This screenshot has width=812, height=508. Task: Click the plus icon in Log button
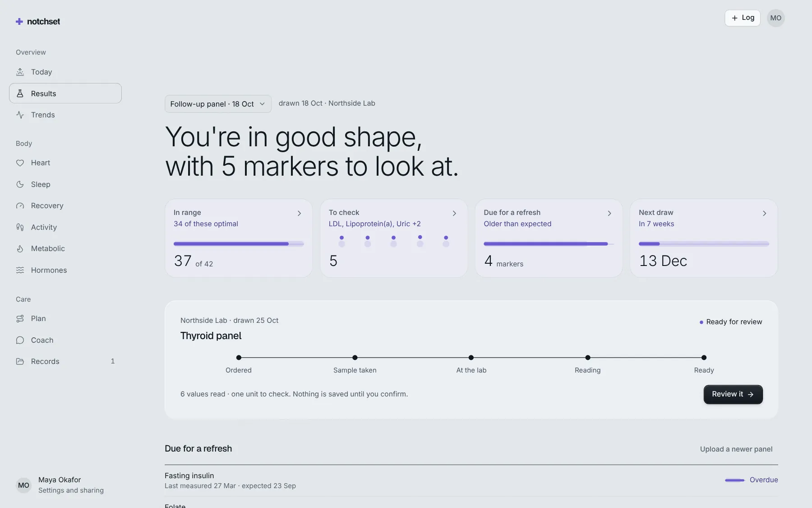[x=734, y=18]
